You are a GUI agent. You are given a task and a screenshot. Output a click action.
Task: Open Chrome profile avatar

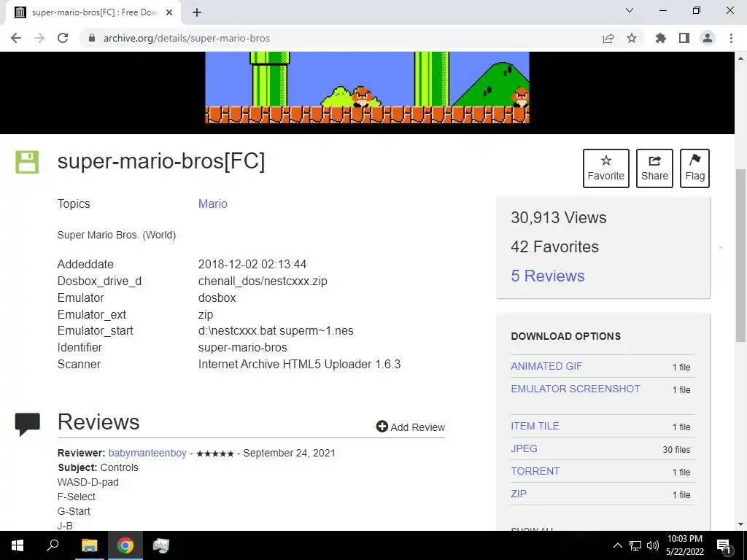[x=708, y=38]
